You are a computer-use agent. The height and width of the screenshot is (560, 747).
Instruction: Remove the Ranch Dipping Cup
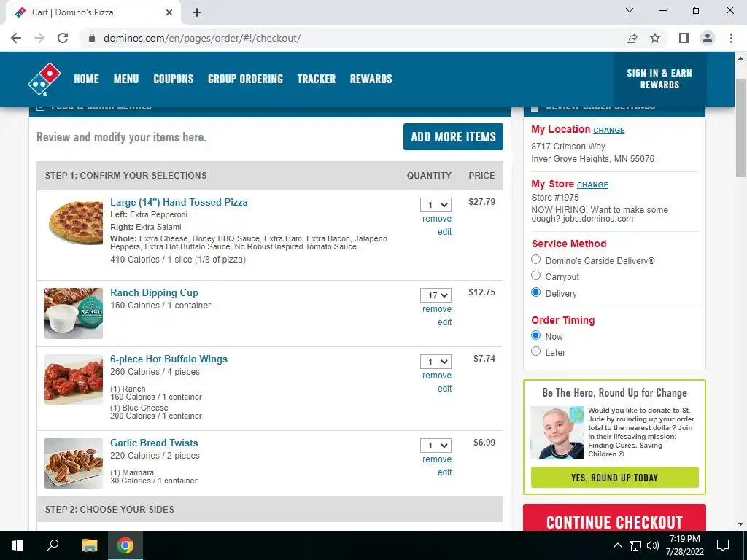pyautogui.click(x=437, y=309)
